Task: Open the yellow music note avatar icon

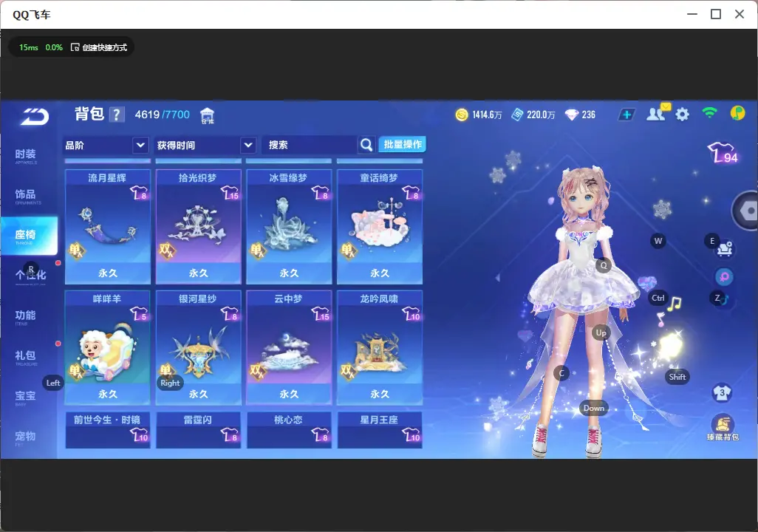Action: (x=737, y=113)
